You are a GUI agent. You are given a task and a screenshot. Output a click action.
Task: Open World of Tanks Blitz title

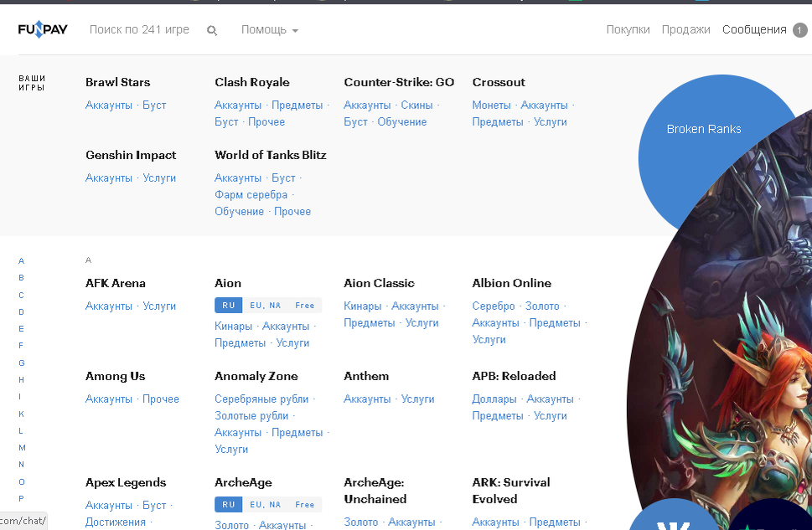pyautogui.click(x=271, y=155)
